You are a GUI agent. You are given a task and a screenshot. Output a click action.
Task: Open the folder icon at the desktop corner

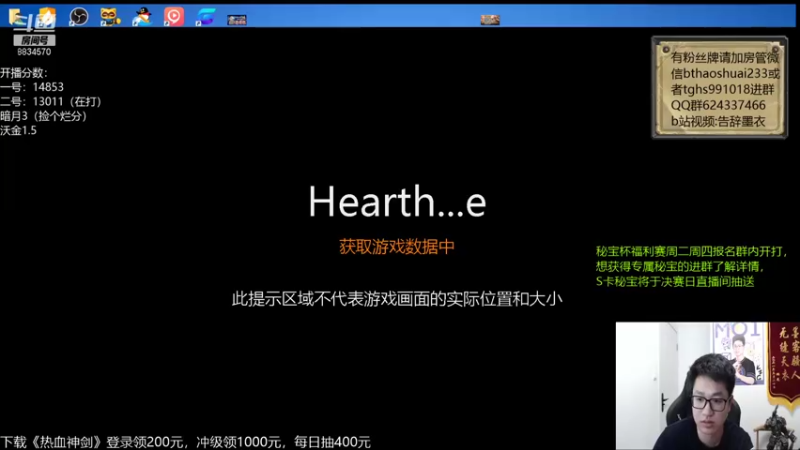click(x=17, y=16)
